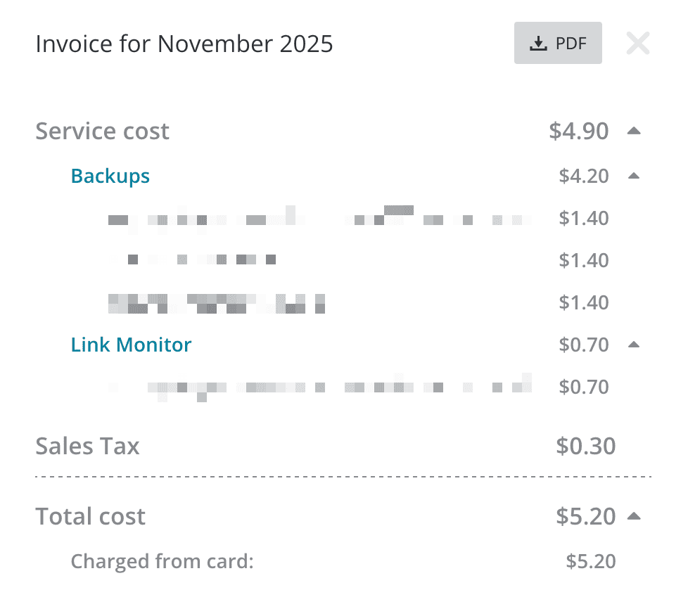Collapse the Service cost section arrow

point(634,131)
